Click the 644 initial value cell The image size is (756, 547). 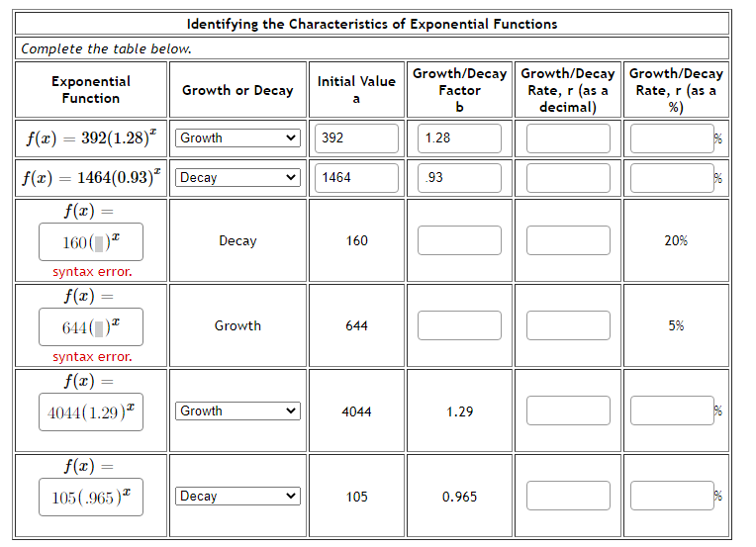tap(357, 325)
